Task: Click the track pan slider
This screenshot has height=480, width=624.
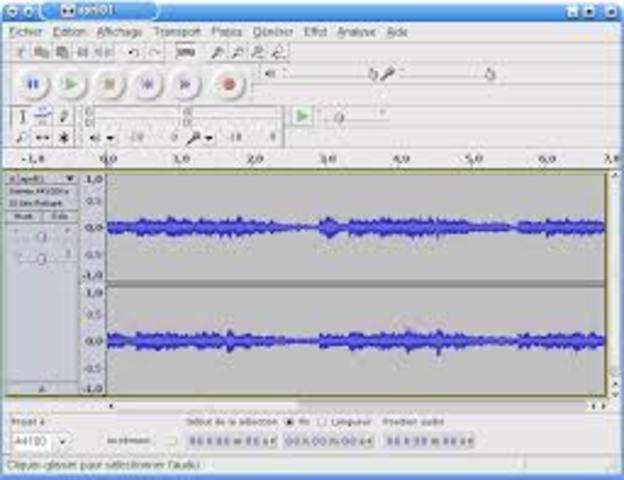Action: tap(41, 259)
